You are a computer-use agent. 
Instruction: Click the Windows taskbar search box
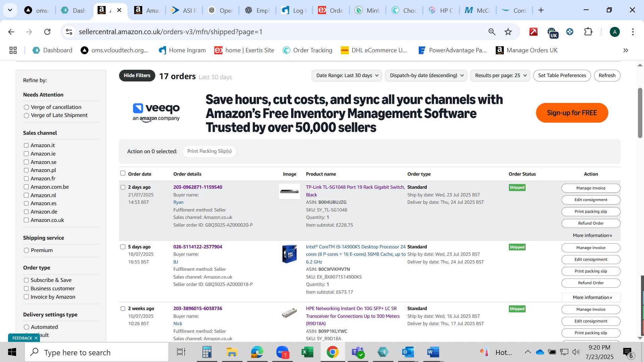[x=97, y=352]
